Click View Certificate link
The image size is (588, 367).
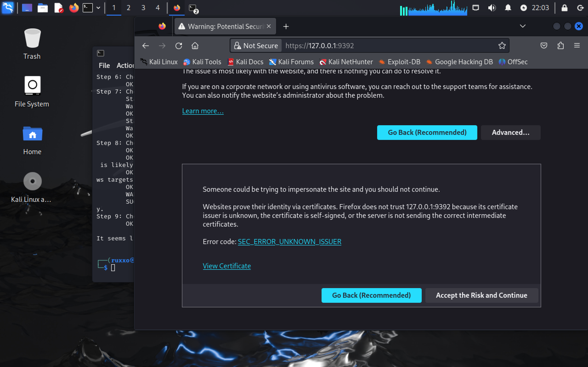(226, 266)
